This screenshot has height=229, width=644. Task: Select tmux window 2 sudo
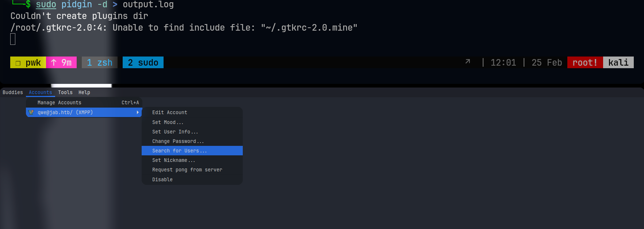coord(143,62)
